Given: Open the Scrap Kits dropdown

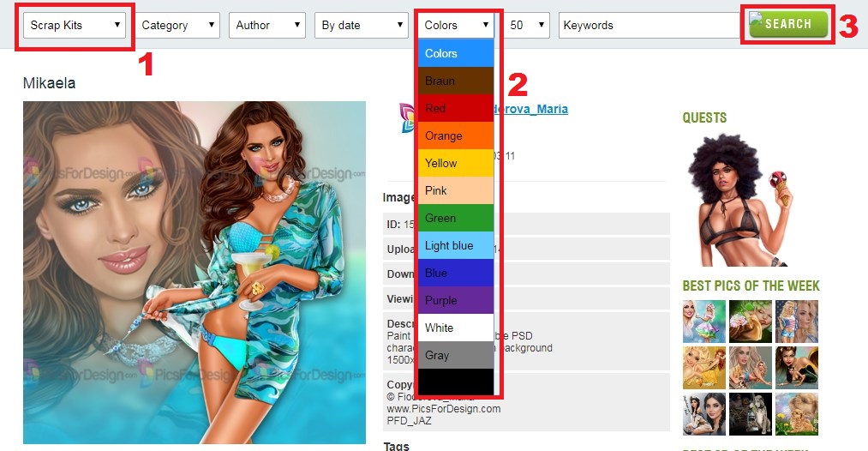Looking at the screenshot, I should click(x=75, y=25).
